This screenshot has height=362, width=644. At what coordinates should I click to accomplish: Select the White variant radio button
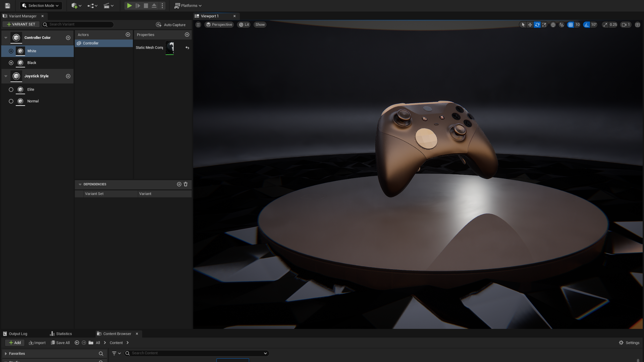(x=11, y=51)
